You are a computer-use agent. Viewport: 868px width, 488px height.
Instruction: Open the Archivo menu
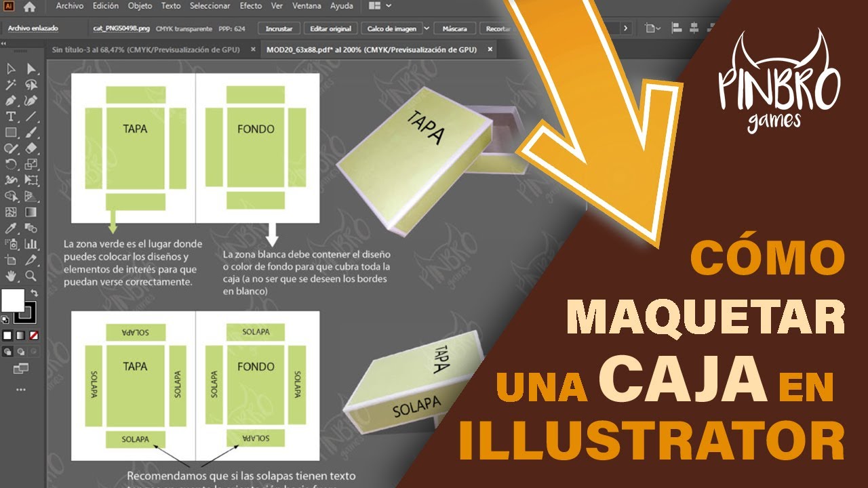click(70, 6)
